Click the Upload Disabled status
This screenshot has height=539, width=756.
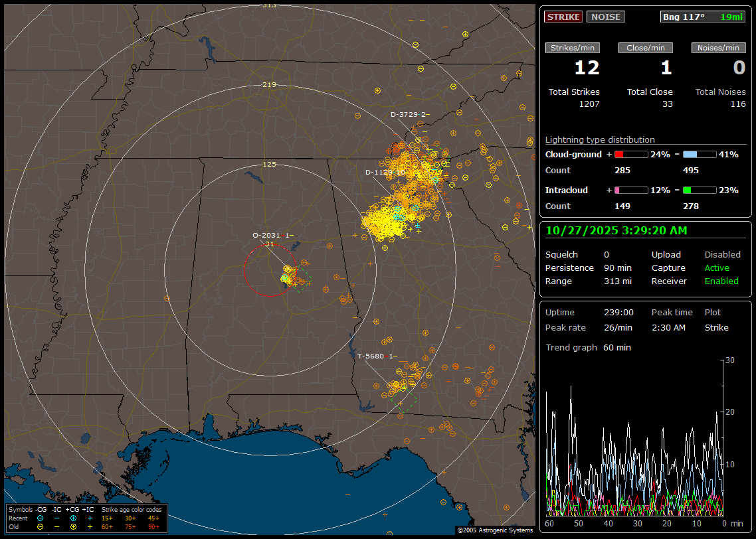pyautogui.click(x=722, y=255)
